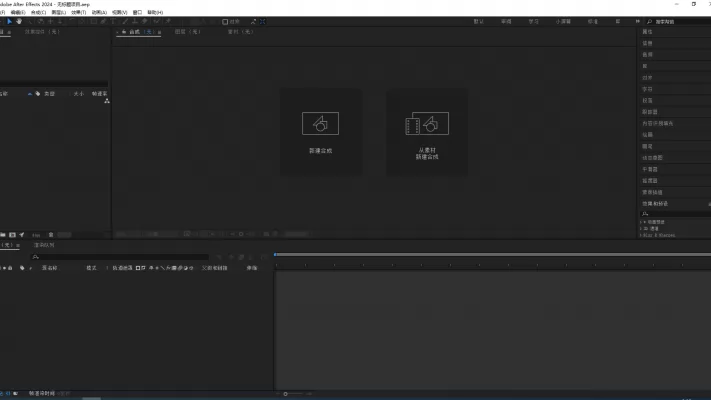711x400 pixels.
Task: Click the 从素材新建合成 card
Action: coord(427,132)
